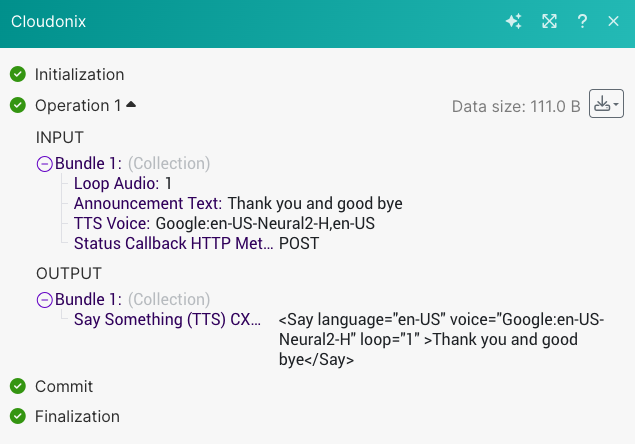Click the Finalization step label

click(x=77, y=416)
